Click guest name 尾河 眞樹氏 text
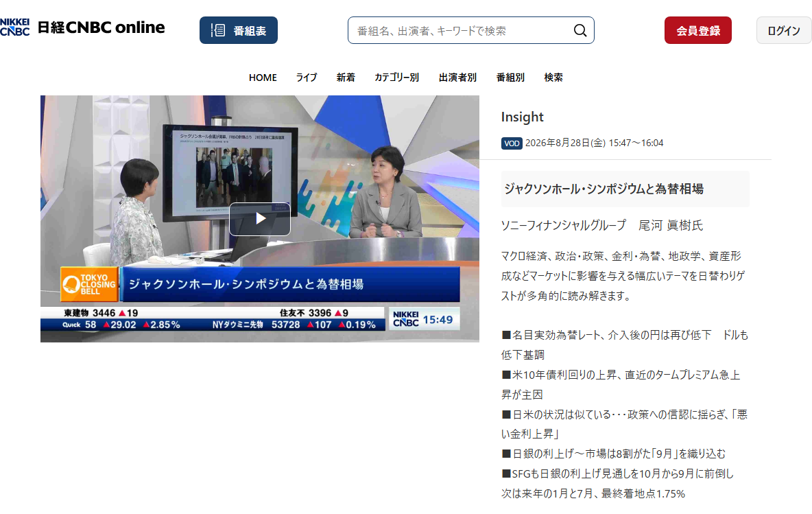Viewport: 812px width, 514px height. click(x=671, y=225)
